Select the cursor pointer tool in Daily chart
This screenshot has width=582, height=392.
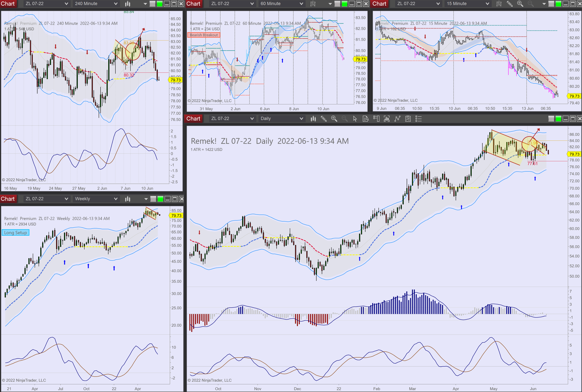355,119
